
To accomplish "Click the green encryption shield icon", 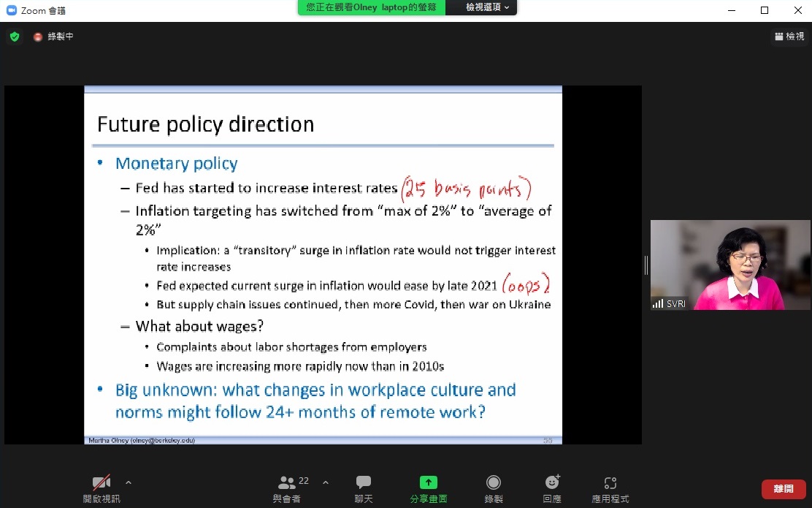I will (15, 37).
